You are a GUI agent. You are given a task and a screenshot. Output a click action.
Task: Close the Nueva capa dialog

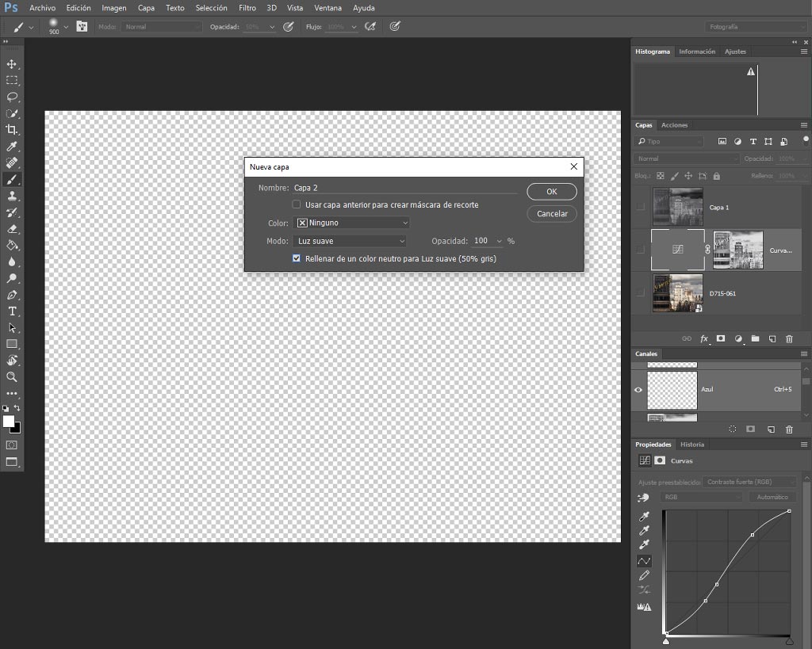574,166
